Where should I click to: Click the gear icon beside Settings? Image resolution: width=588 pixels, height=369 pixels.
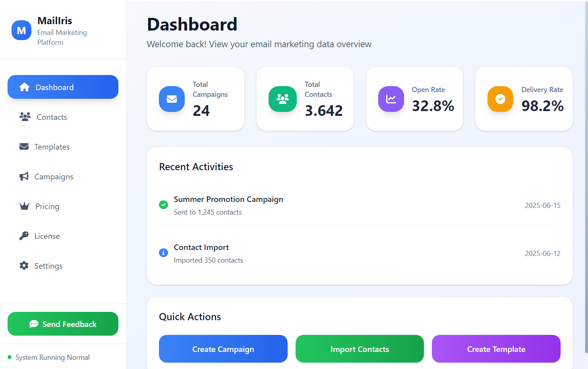point(24,265)
